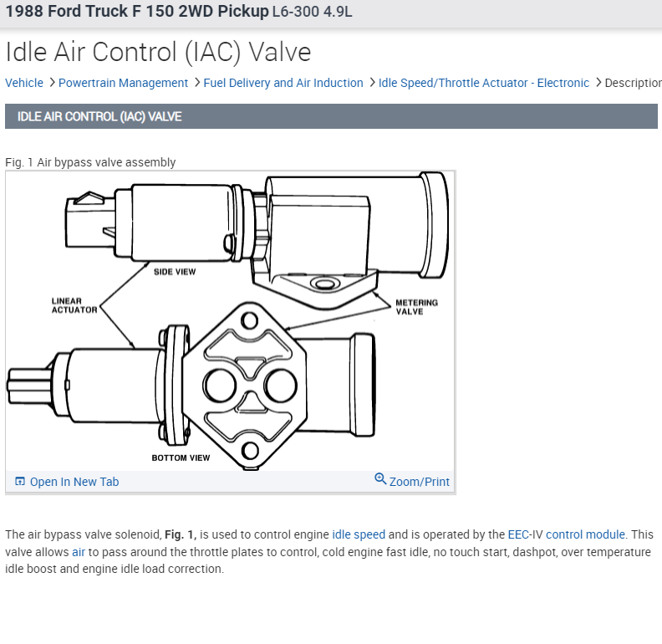
Task: Click the 'Idle Air Control (IAC) Valve' page heading
Action: point(158,52)
